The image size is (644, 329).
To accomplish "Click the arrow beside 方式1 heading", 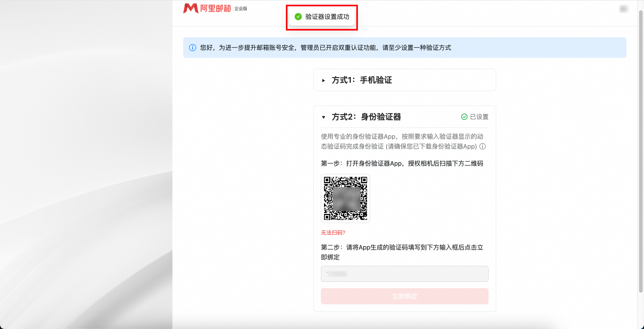I will coord(324,81).
